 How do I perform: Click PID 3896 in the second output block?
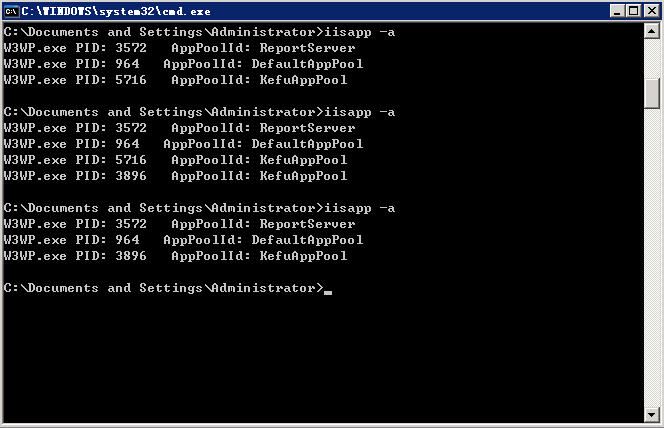pos(131,176)
